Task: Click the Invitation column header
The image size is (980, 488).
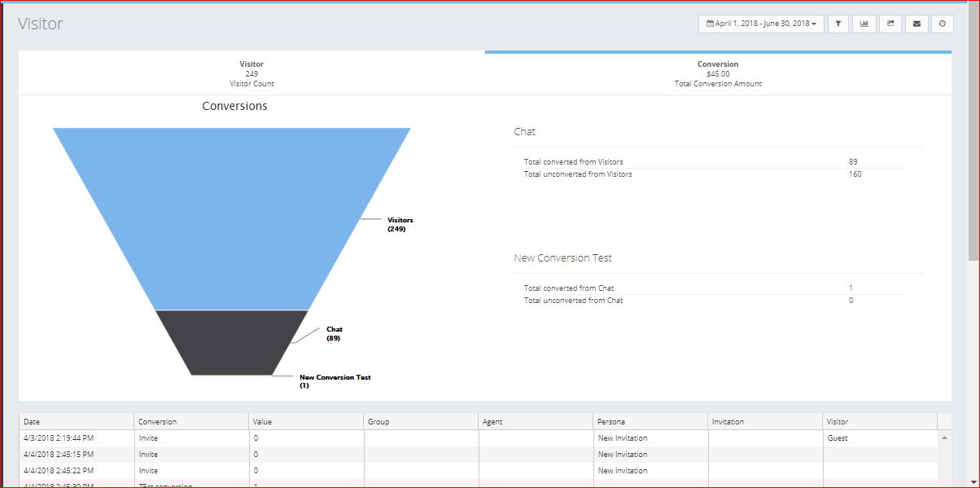Action: (765, 421)
